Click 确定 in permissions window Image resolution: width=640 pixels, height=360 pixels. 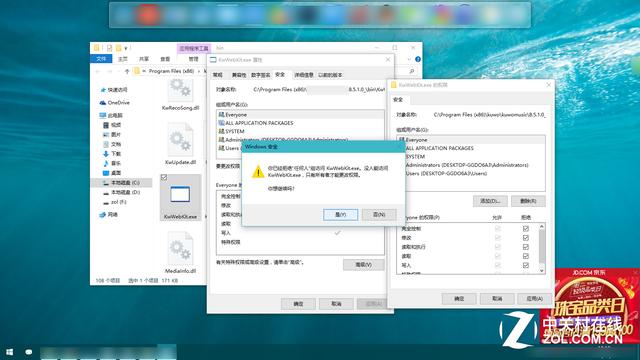click(459, 299)
